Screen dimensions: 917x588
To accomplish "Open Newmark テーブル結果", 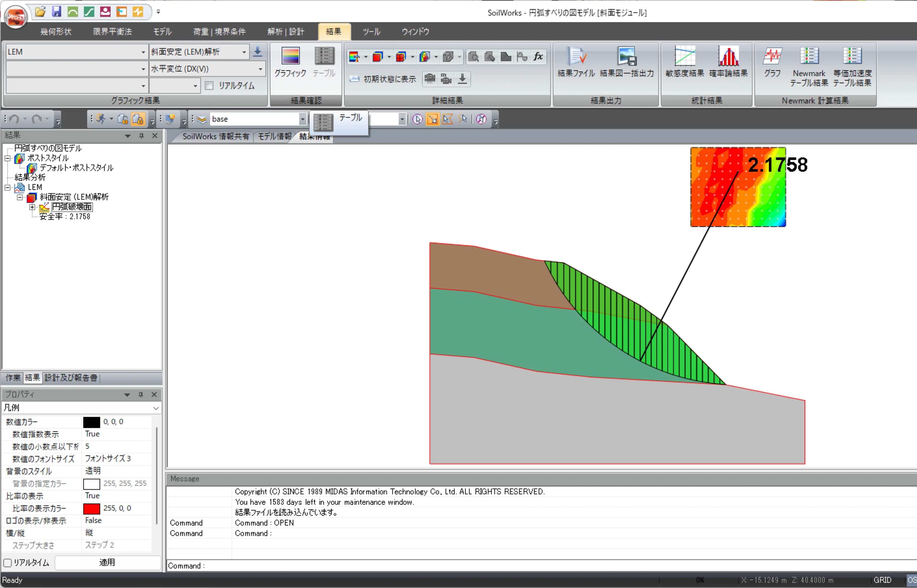I will 809,67.
